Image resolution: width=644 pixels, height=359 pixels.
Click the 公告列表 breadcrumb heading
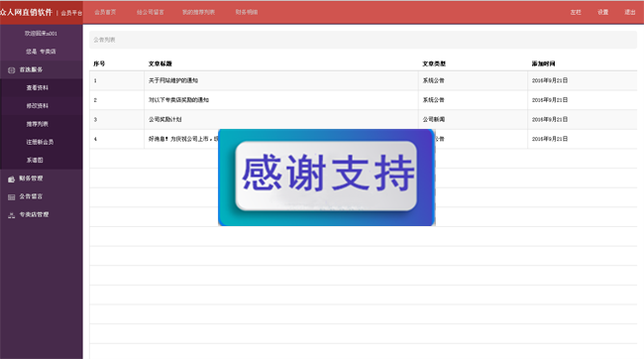click(x=104, y=40)
